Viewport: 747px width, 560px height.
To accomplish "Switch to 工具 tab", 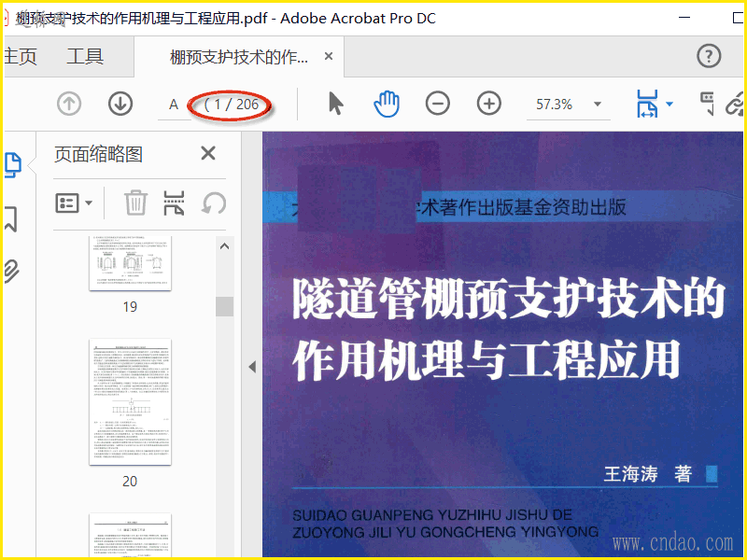I will pos(85,56).
